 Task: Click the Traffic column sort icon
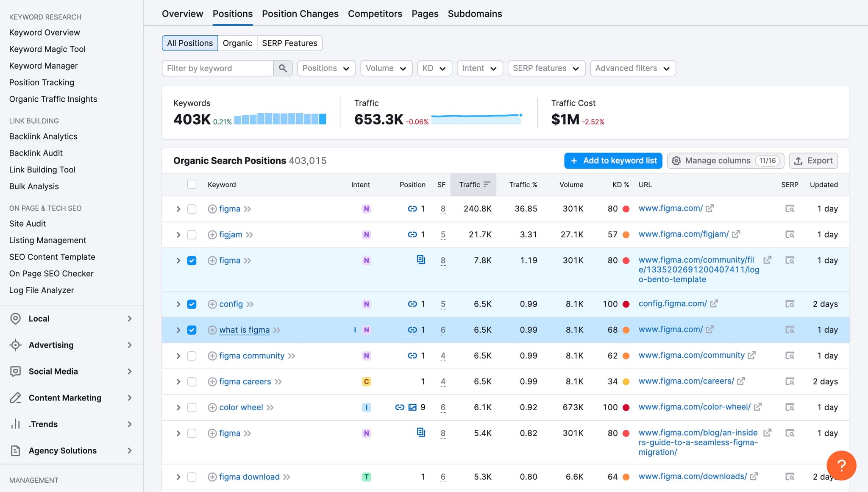point(487,184)
